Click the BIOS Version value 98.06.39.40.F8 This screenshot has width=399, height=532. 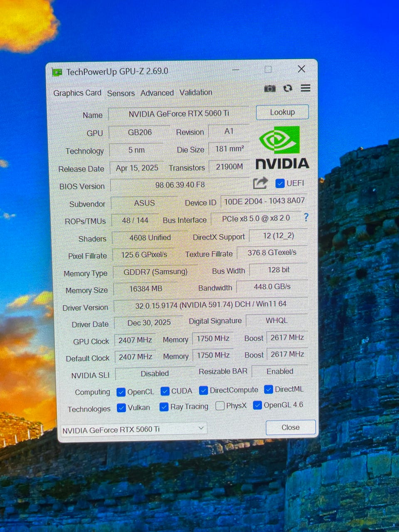pyautogui.click(x=180, y=185)
